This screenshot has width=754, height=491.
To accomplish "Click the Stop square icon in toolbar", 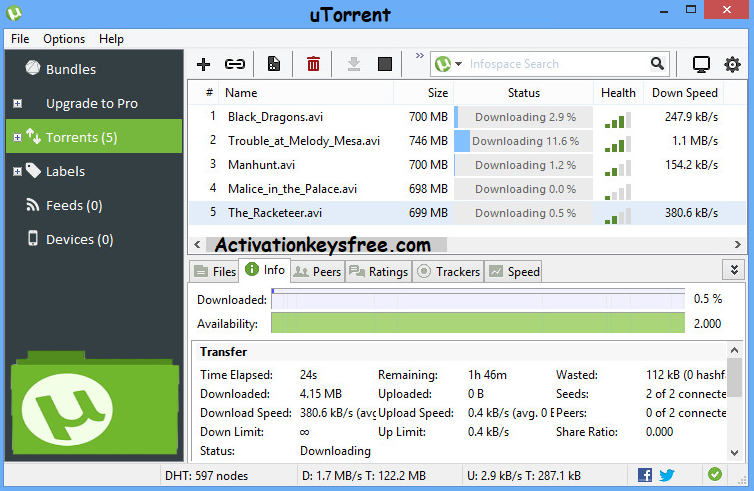I will (x=385, y=64).
